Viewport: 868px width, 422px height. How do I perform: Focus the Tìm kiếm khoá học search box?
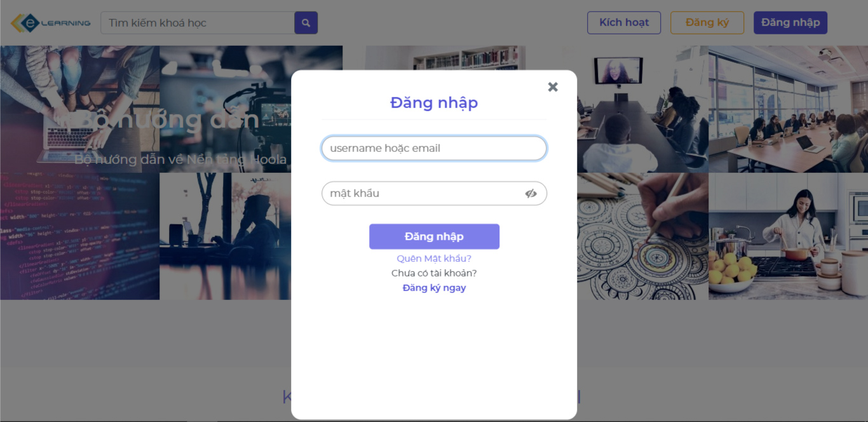pos(198,23)
